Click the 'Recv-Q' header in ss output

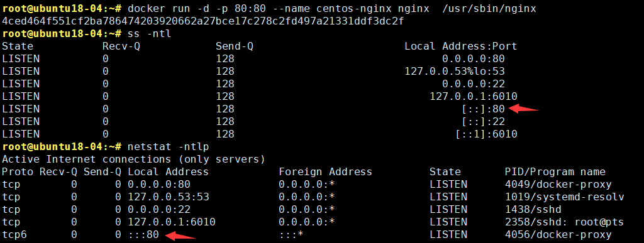(121, 46)
